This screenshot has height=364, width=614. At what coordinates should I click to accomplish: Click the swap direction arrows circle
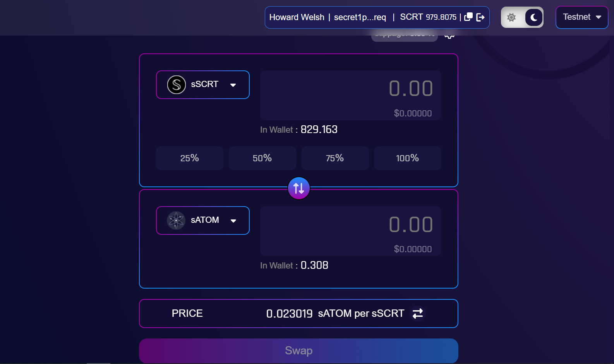tap(299, 188)
